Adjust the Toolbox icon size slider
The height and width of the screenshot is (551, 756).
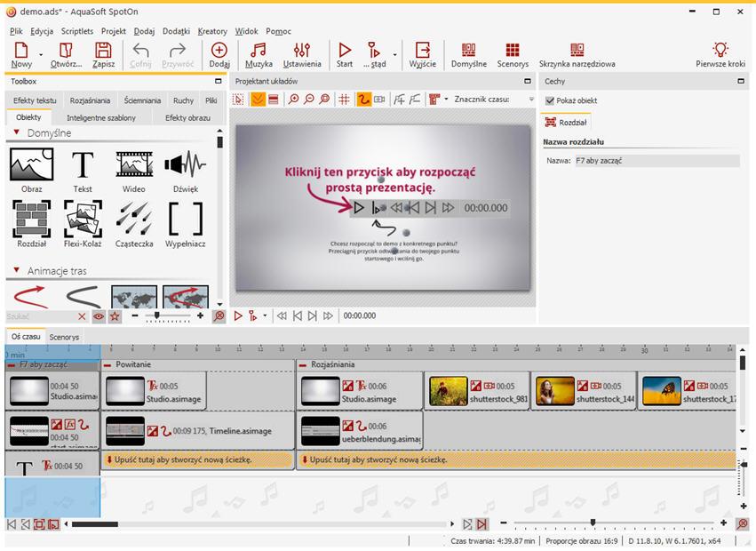point(156,315)
